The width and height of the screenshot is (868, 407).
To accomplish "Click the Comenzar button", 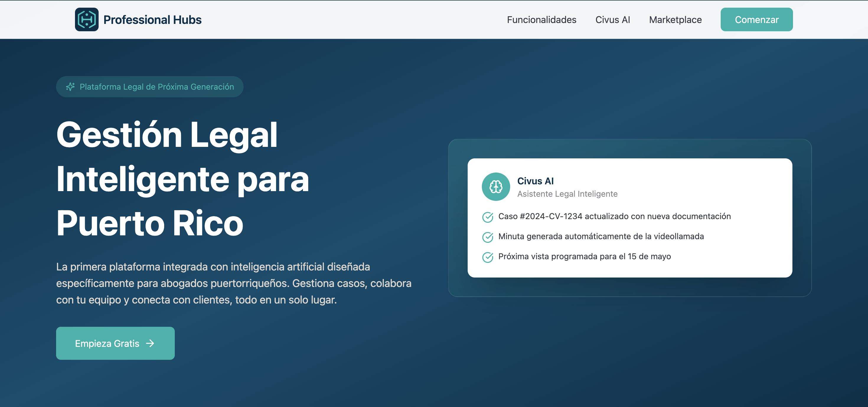I will point(756,19).
